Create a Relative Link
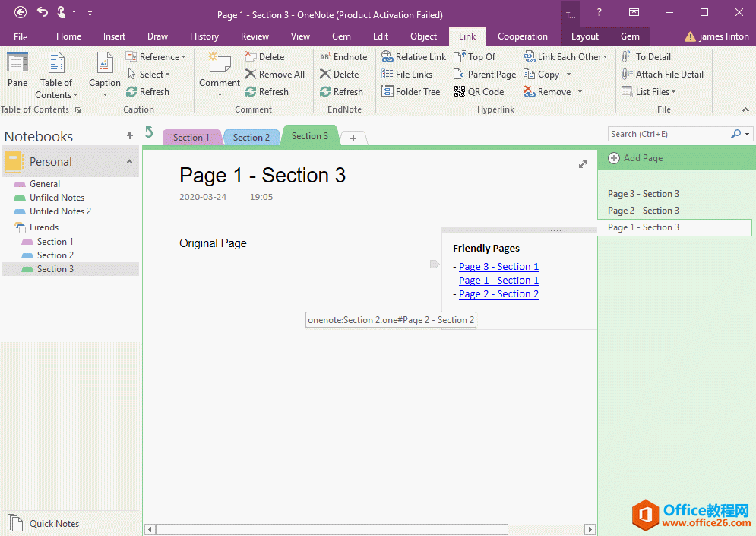Viewport: 756px width, 536px height. click(413, 56)
